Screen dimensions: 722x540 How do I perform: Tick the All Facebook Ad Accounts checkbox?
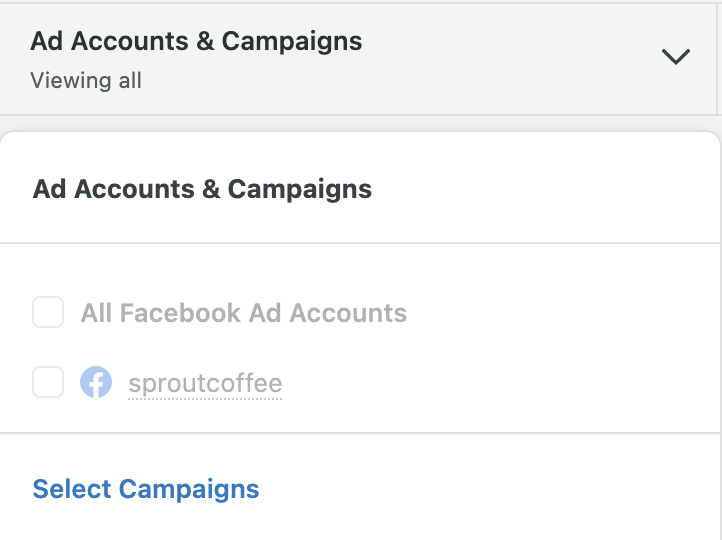tap(48, 312)
